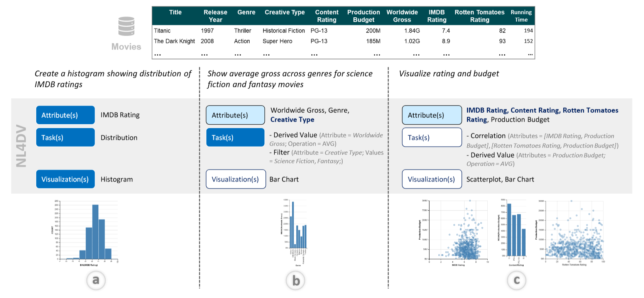Screen dimensions: 644x298
Task: Click the circled letter c badge
Action: (516, 280)
